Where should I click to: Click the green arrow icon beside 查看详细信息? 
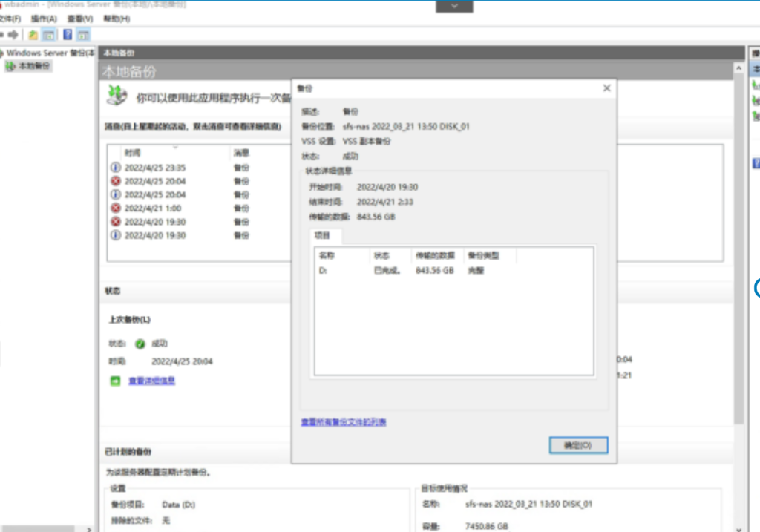115,381
